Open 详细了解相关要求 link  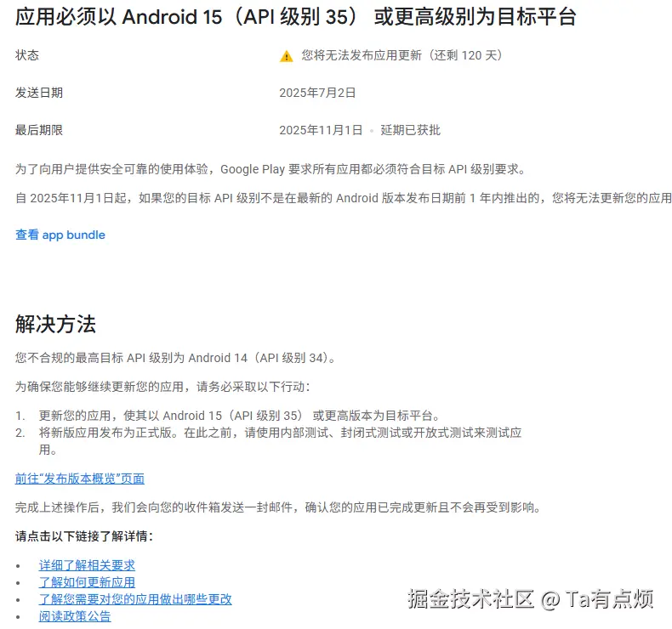[x=87, y=565]
